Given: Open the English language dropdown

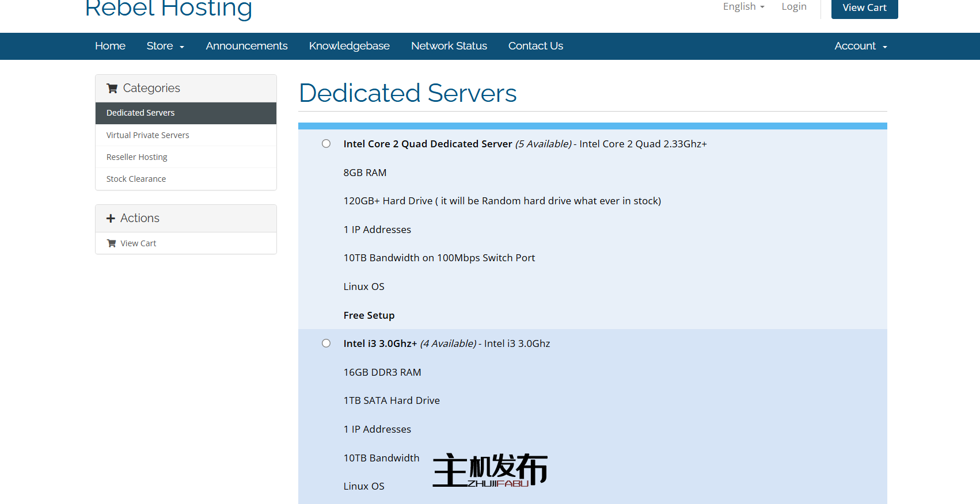Looking at the screenshot, I should [743, 7].
